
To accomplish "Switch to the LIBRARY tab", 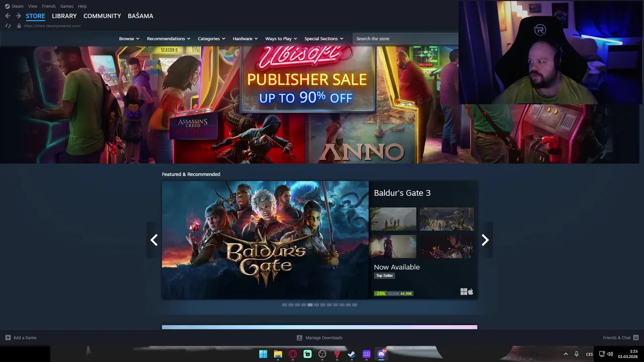I will [64, 16].
